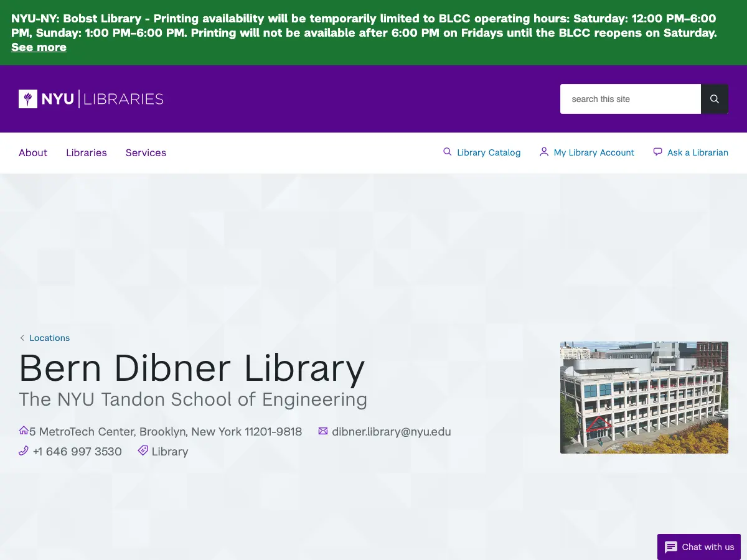This screenshot has width=747, height=560.
Task: Click the Library Catalog magnifier icon
Action: point(447,152)
